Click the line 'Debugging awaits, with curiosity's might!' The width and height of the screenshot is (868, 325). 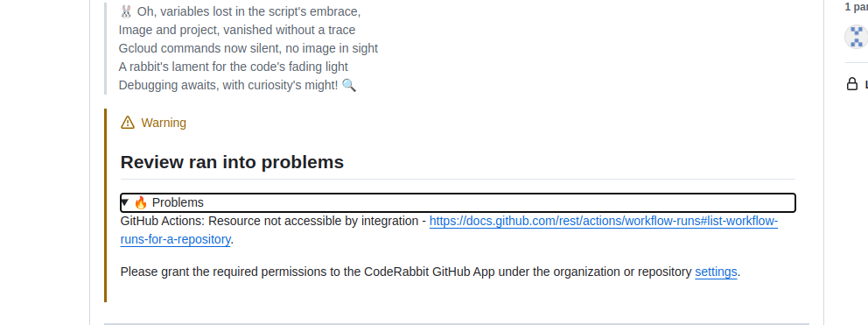pyautogui.click(x=228, y=85)
